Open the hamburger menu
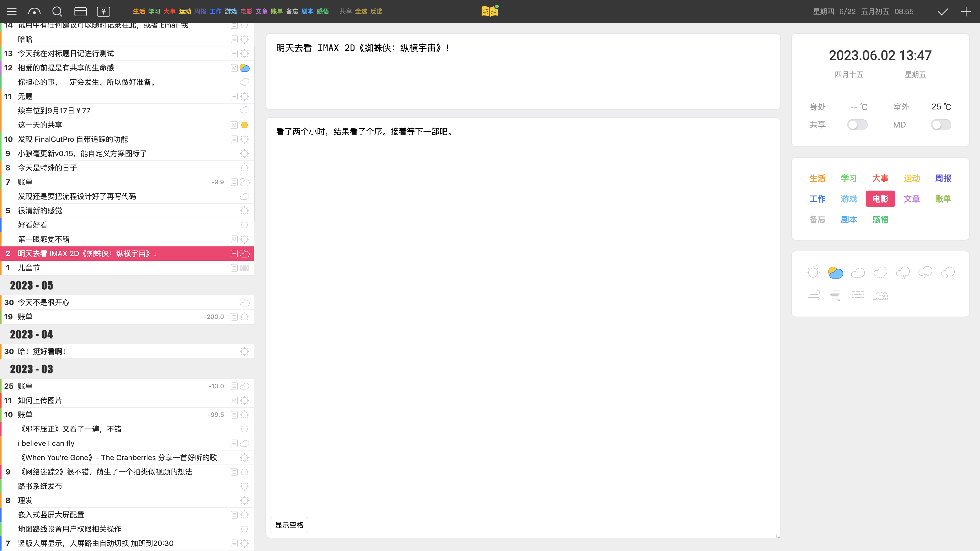This screenshot has height=551, width=980. click(x=11, y=11)
